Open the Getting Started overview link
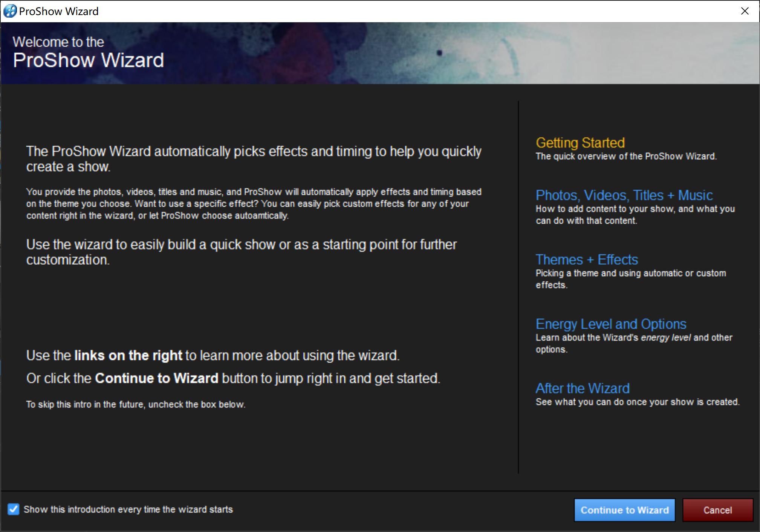 [580, 143]
